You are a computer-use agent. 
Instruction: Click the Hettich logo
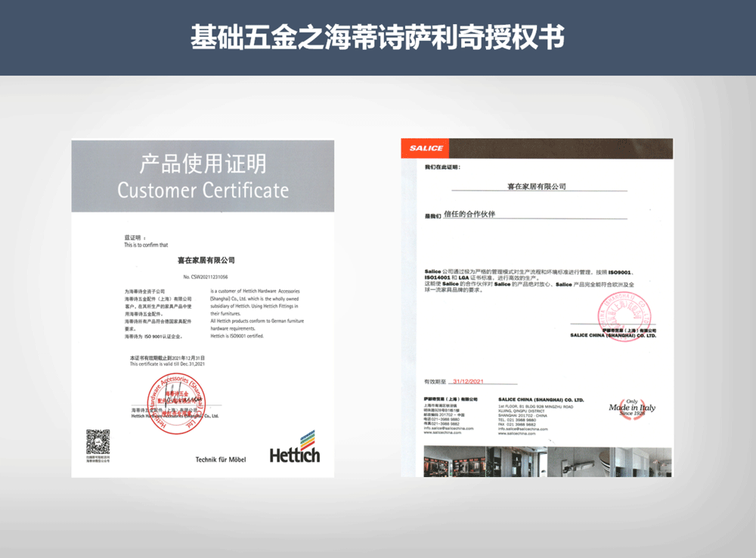point(295,448)
